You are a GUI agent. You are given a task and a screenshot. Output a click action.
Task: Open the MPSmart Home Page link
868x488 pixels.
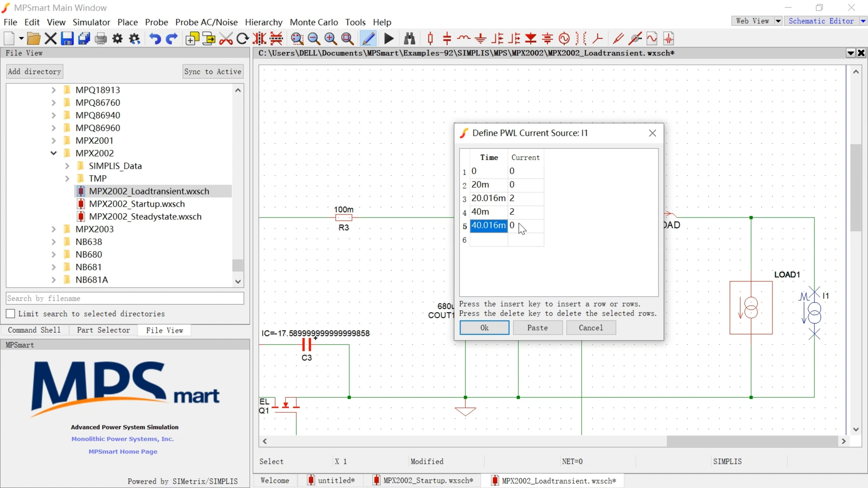[x=123, y=451]
